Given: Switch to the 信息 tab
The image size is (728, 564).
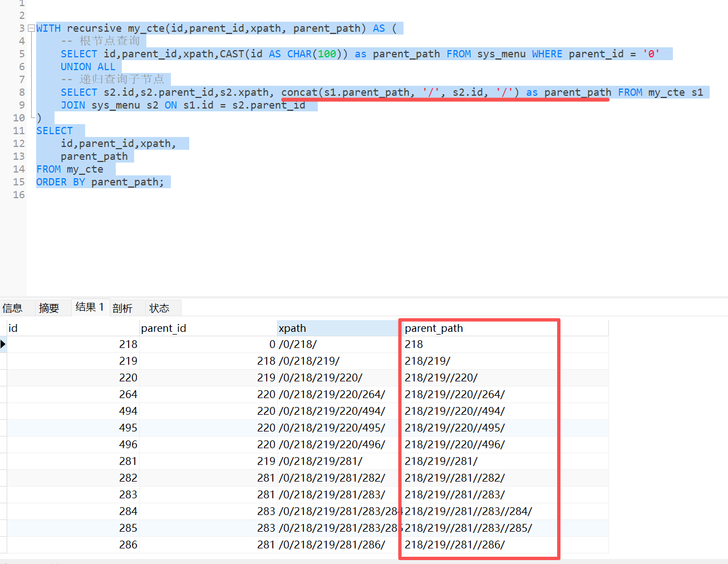Looking at the screenshot, I should (x=12, y=308).
